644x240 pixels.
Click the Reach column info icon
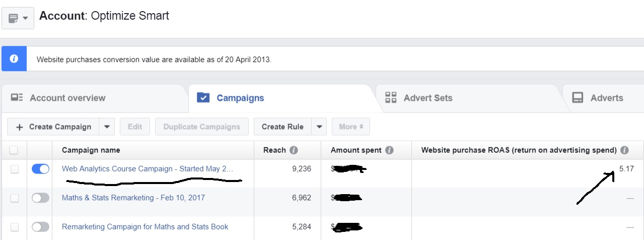click(x=294, y=150)
